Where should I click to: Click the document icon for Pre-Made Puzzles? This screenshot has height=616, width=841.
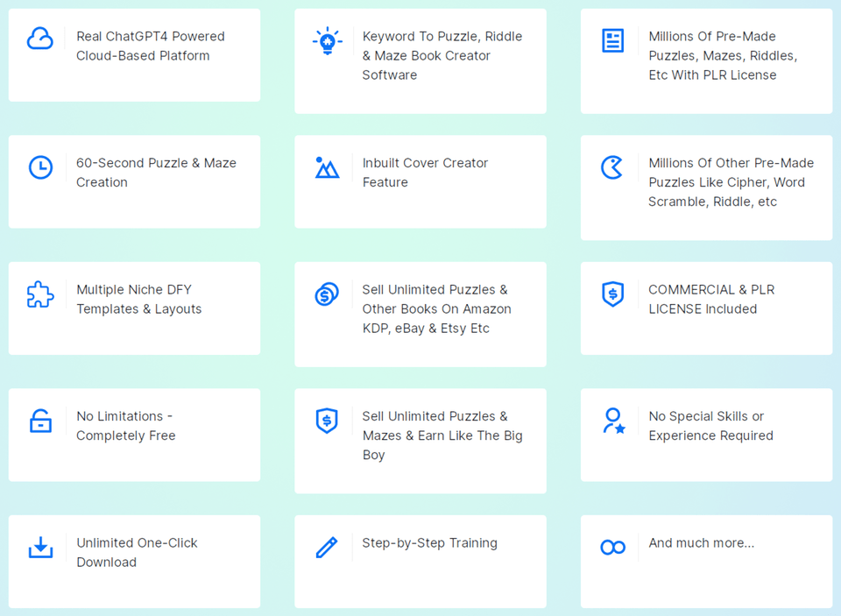coord(612,40)
